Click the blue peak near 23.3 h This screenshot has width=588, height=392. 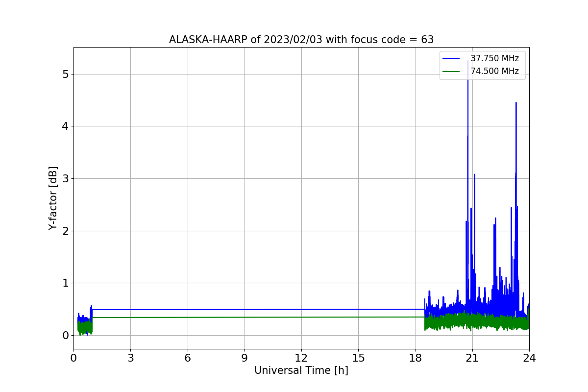(x=516, y=104)
